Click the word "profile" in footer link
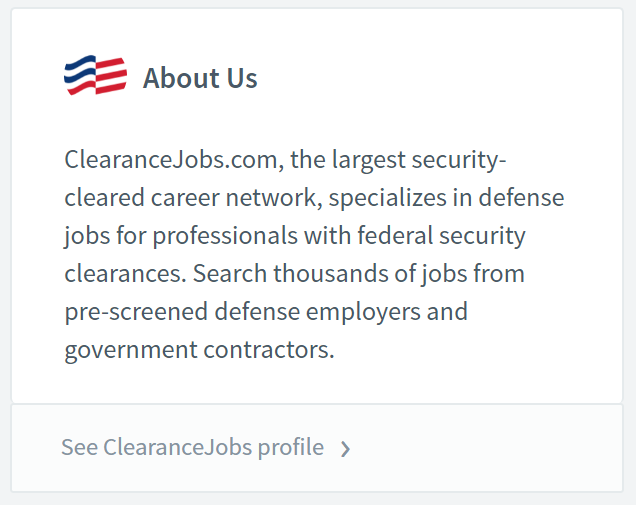The height and width of the screenshot is (505, 636). click(291, 448)
